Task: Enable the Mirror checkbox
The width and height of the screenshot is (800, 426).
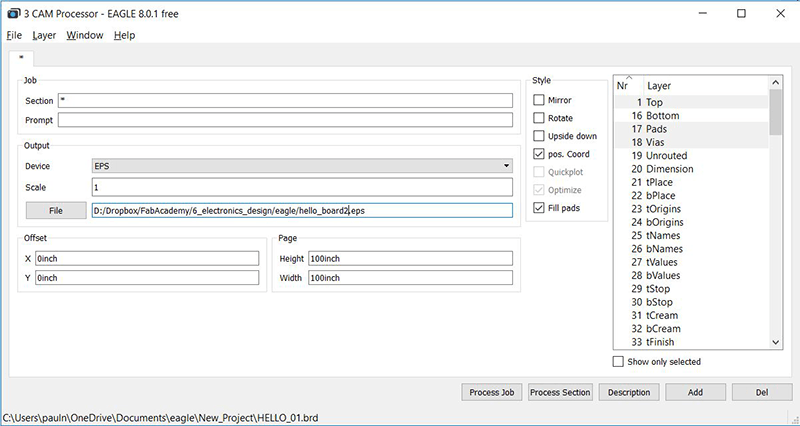Action: tap(539, 100)
